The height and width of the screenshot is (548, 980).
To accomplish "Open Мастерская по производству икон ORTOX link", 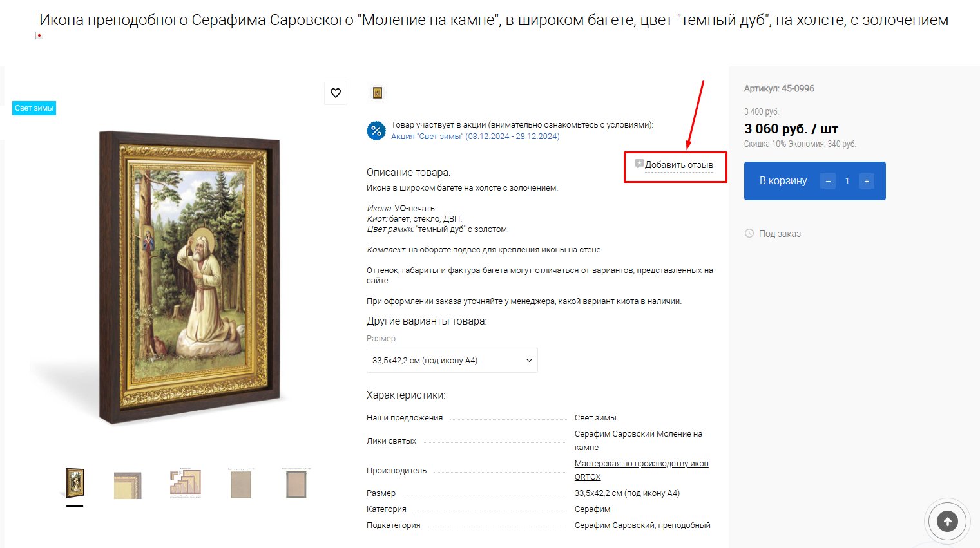I will (641, 470).
